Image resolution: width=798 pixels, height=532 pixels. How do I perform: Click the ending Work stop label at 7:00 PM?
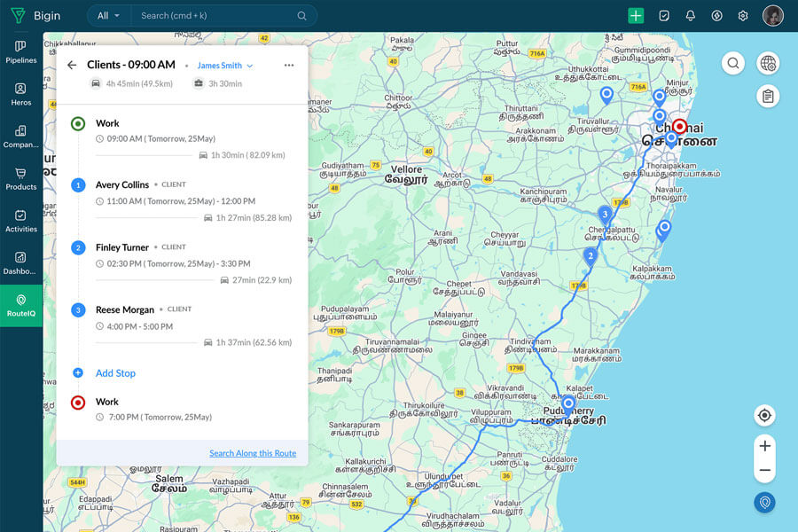click(x=107, y=402)
